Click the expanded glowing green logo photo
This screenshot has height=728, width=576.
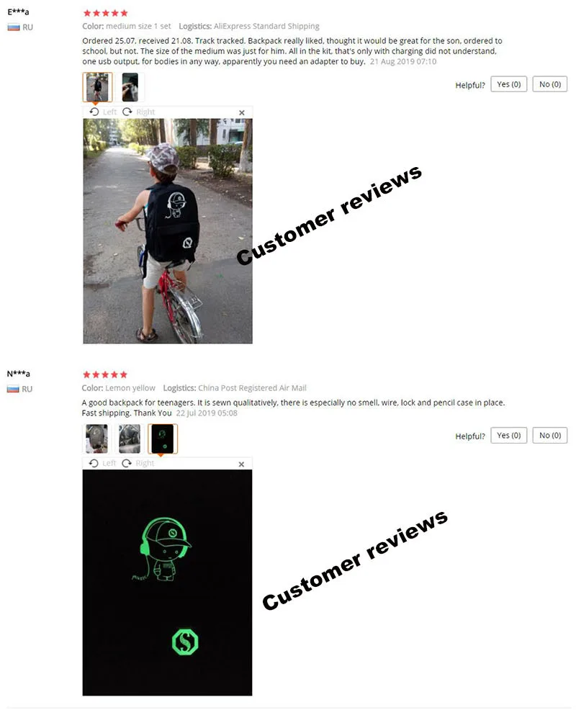pos(167,583)
